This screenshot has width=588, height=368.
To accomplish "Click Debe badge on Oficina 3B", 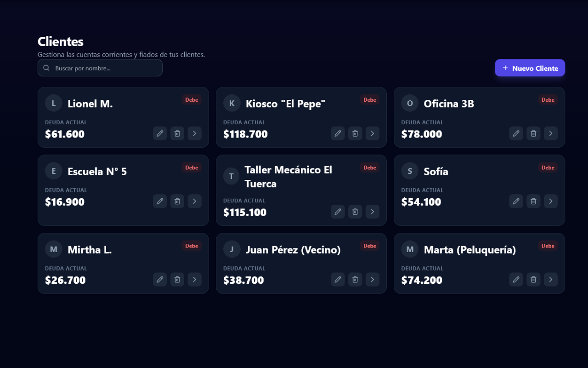I will click(x=548, y=100).
